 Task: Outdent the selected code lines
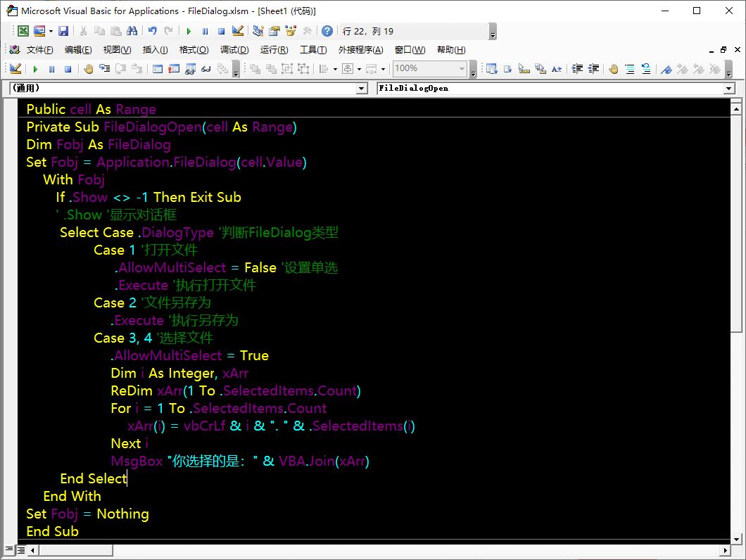click(593, 69)
